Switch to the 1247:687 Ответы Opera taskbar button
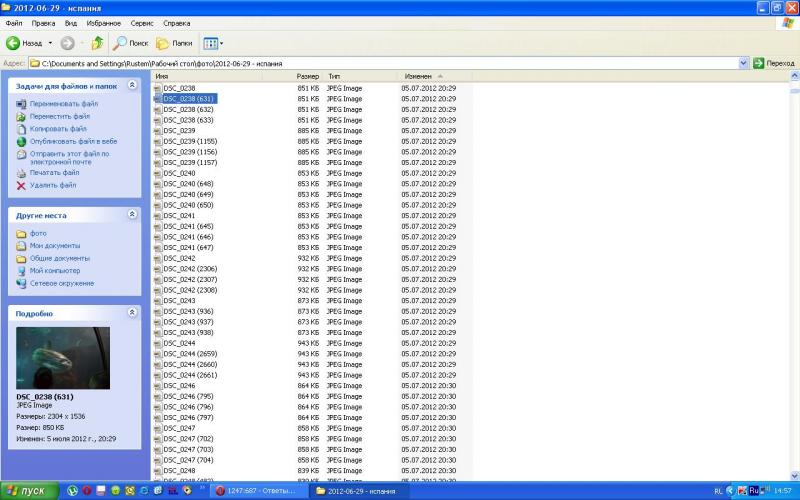800x500 pixels. click(258, 491)
